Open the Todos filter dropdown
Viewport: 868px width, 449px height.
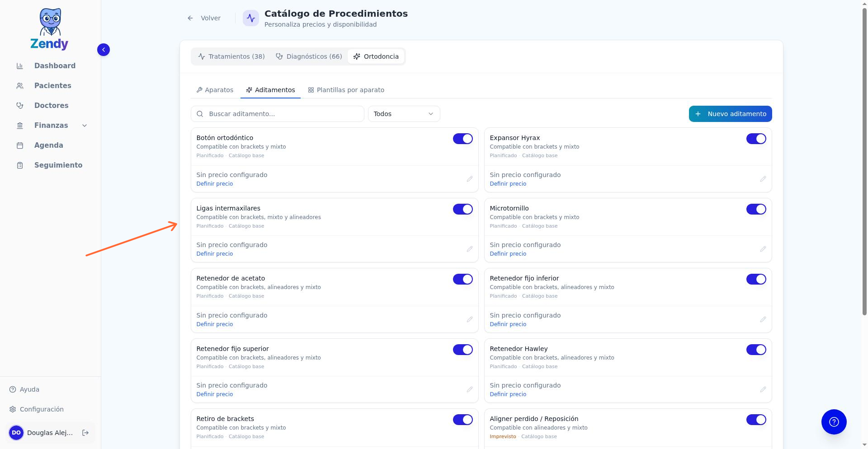point(404,114)
